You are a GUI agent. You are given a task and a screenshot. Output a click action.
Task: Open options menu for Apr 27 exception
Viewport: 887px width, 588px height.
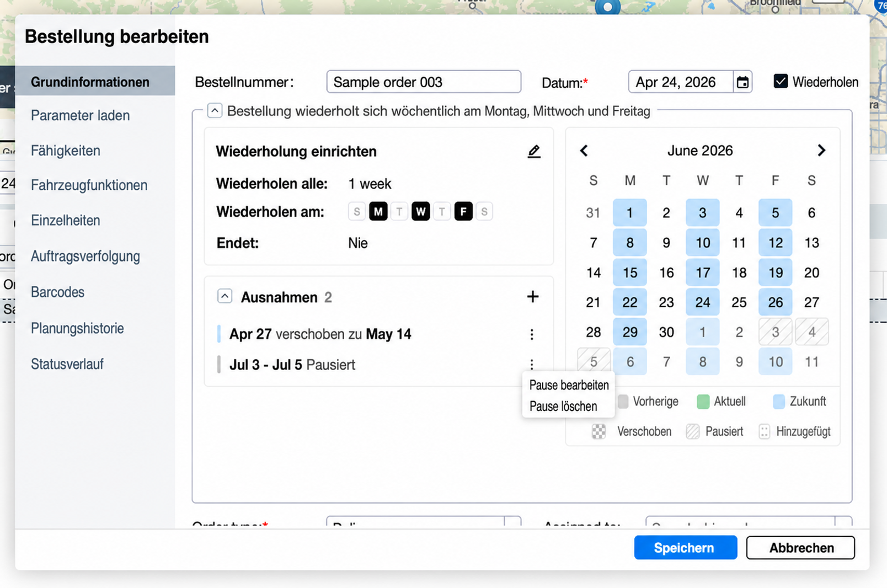pyautogui.click(x=532, y=334)
